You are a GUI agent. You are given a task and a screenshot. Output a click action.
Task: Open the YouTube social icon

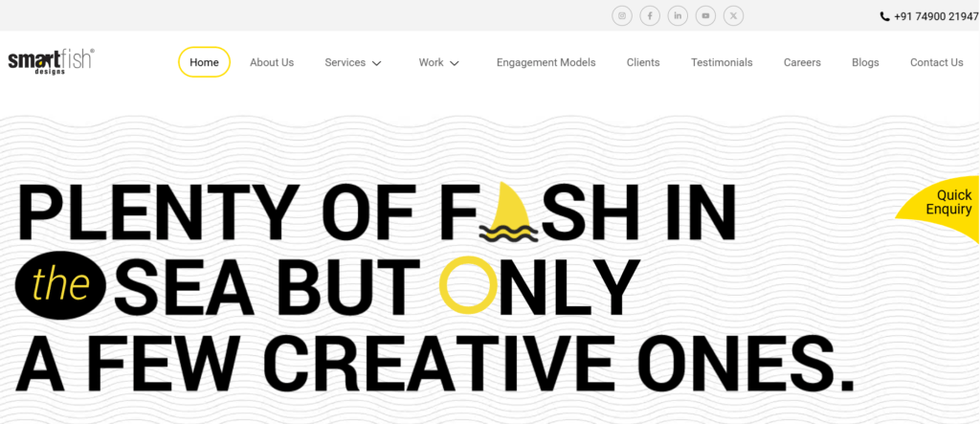(x=705, y=15)
